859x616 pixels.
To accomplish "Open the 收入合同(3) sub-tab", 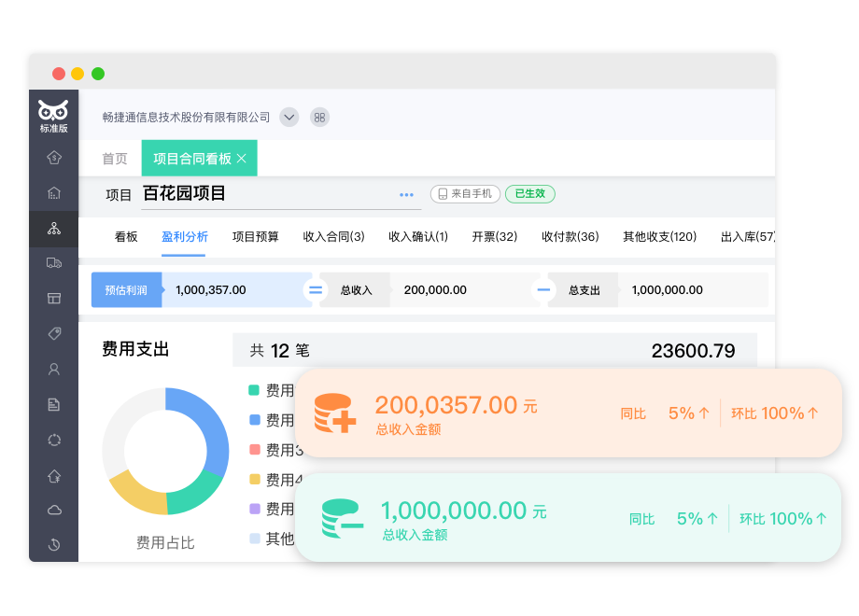I will pyautogui.click(x=333, y=236).
